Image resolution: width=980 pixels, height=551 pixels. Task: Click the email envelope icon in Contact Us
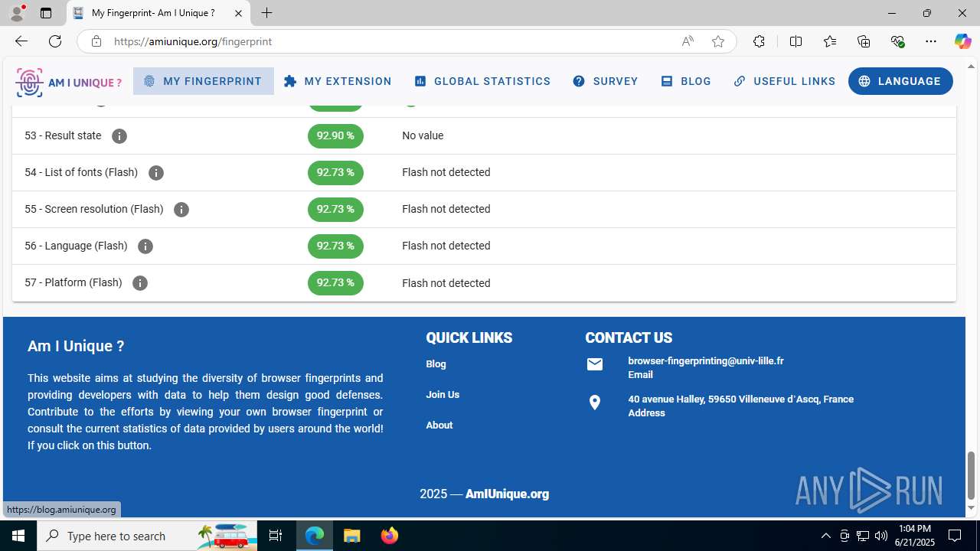pos(595,364)
